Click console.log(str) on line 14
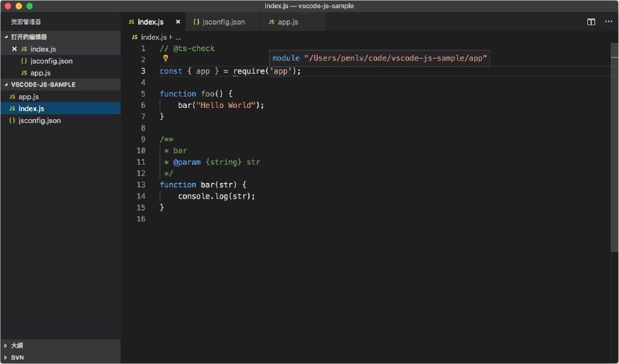 [216, 196]
